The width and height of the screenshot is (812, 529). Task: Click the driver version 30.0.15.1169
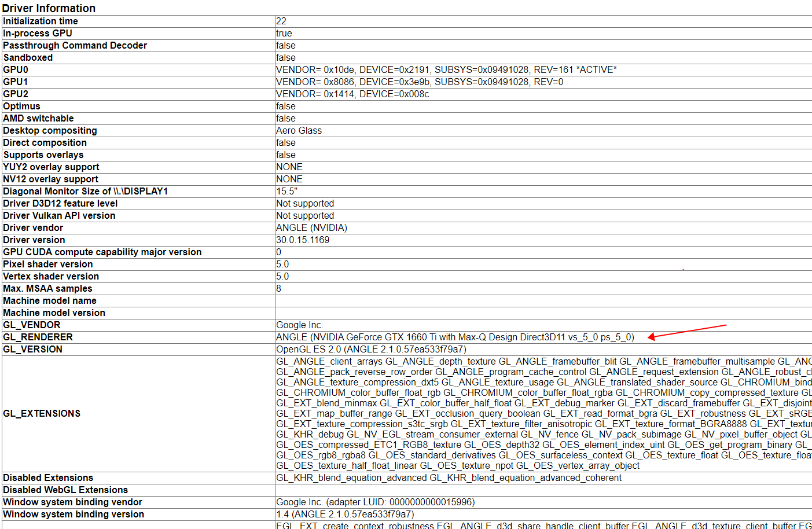pos(302,240)
